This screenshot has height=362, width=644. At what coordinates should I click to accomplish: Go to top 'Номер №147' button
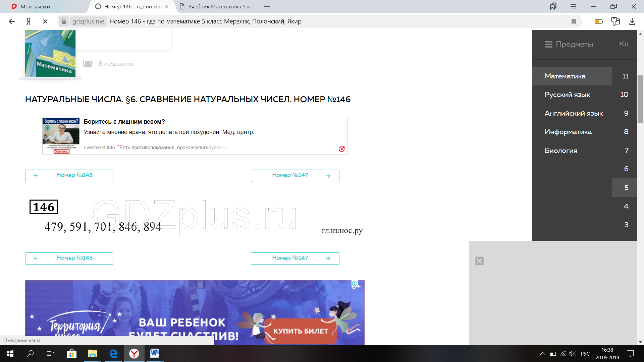[295, 175]
